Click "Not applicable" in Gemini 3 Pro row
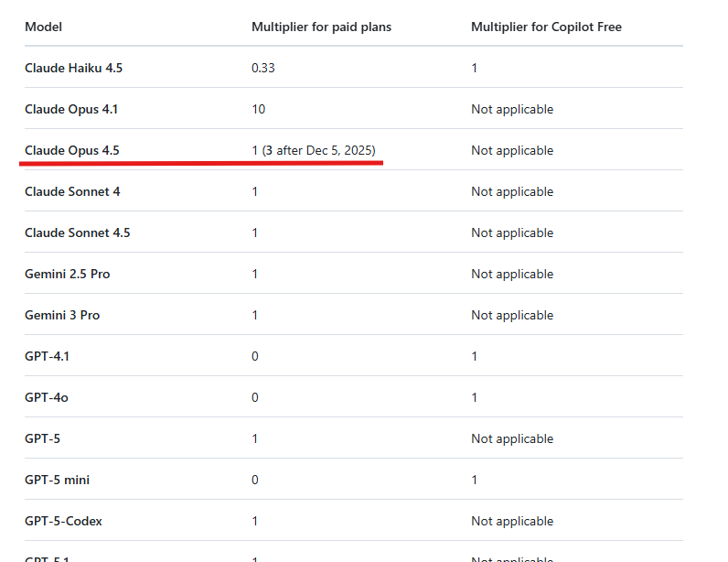This screenshot has height=562, width=728. click(x=512, y=315)
